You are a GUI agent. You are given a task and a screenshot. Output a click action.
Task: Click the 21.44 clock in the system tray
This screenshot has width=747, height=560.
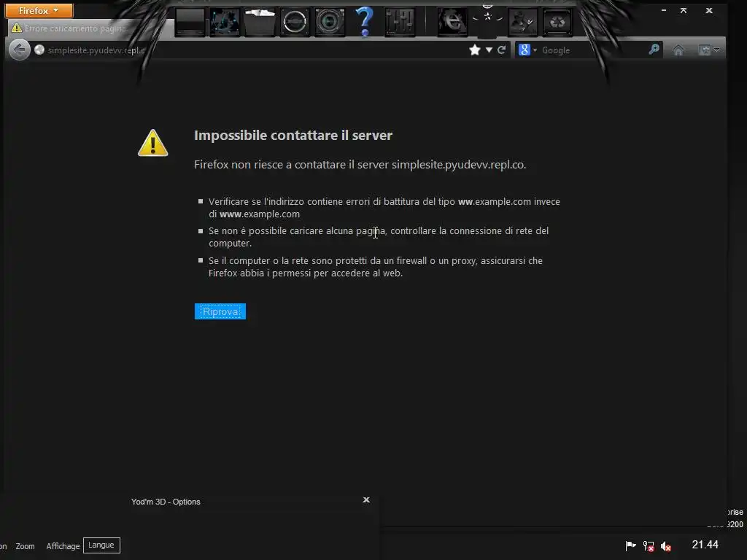(705, 545)
